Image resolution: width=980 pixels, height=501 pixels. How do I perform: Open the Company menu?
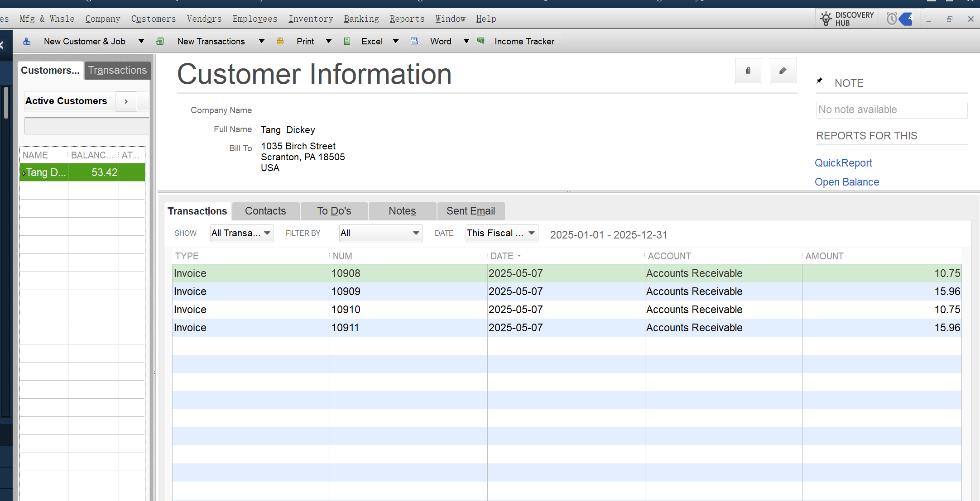tap(103, 19)
